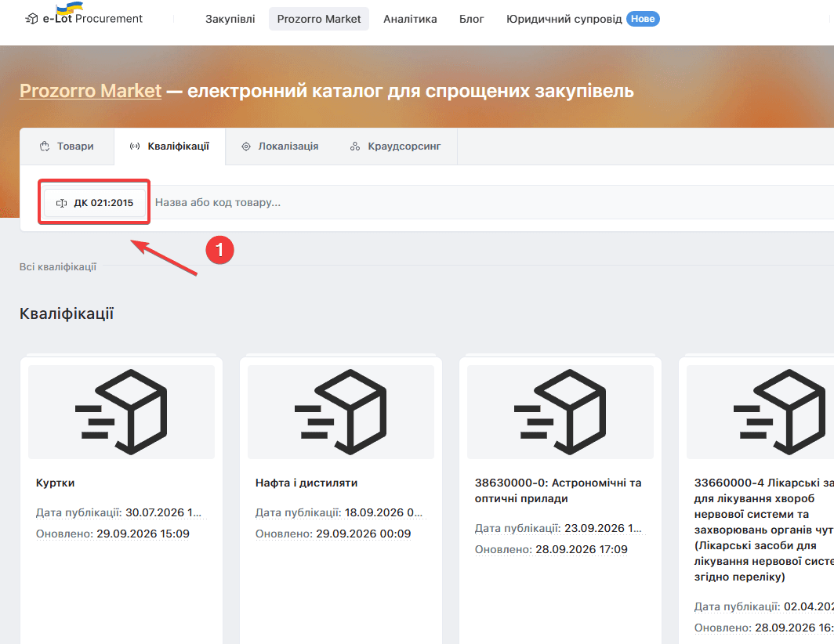Screen dimensions: 834x644
Task: Open Юридичний супровід in navigation
Action: pyautogui.click(x=564, y=19)
